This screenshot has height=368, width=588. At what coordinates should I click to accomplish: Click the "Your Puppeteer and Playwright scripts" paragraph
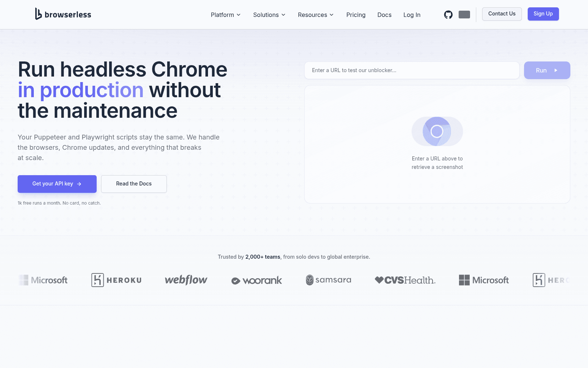point(119,148)
